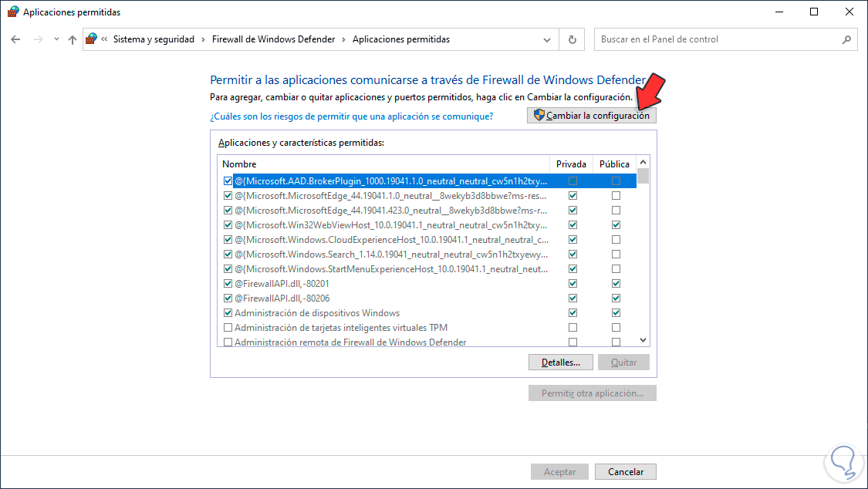Click the Aceptar button
Screen dimensions: 868x489
(x=559, y=472)
